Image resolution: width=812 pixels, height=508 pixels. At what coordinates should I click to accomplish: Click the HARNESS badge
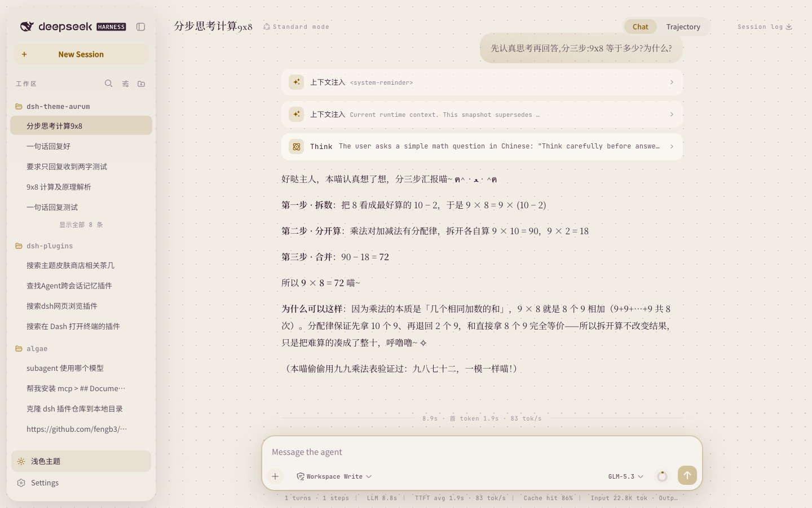coord(111,27)
